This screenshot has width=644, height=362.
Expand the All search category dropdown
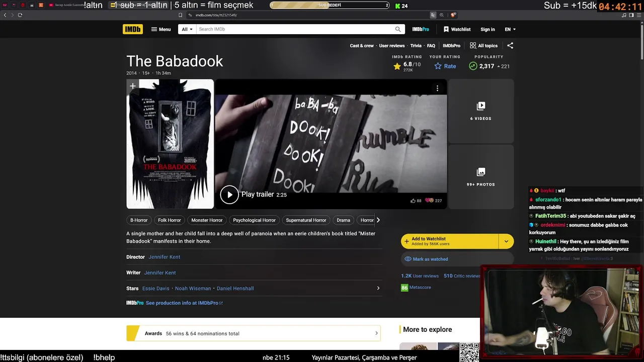click(x=187, y=29)
